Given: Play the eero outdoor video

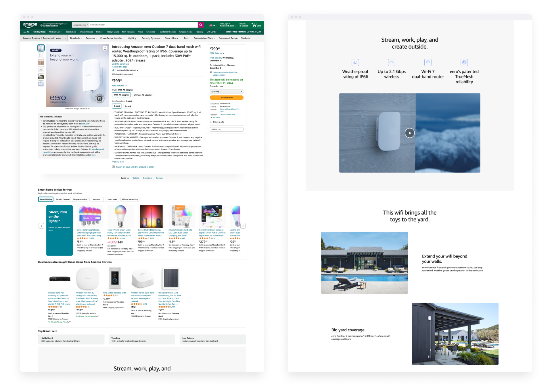Looking at the screenshot, I should [x=410, y=133].
